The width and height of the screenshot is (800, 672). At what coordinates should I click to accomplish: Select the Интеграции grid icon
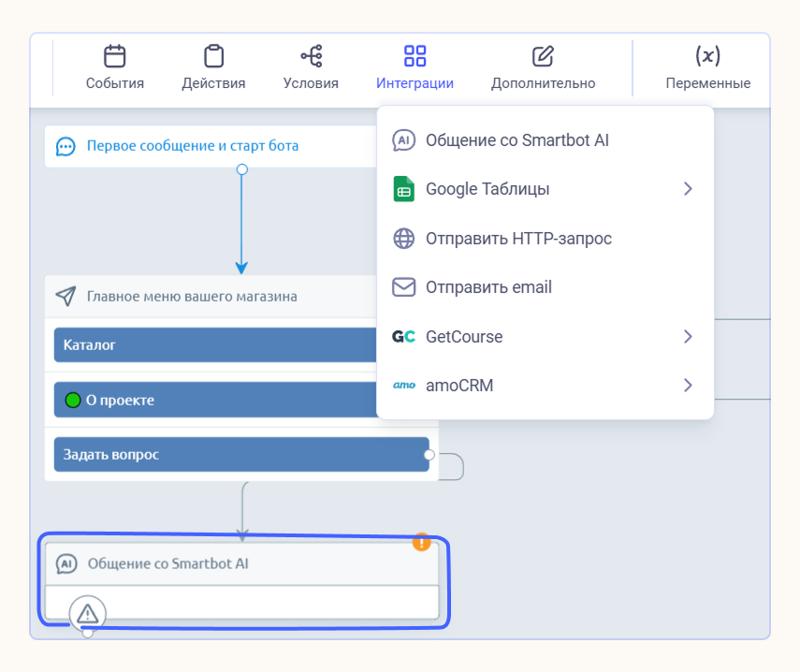415,56
